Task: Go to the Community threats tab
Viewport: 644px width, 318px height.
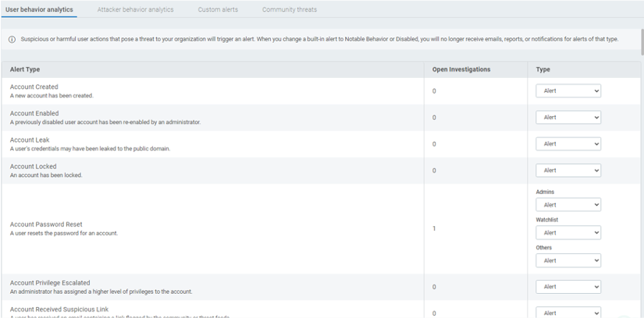Action: coord(290,9)
